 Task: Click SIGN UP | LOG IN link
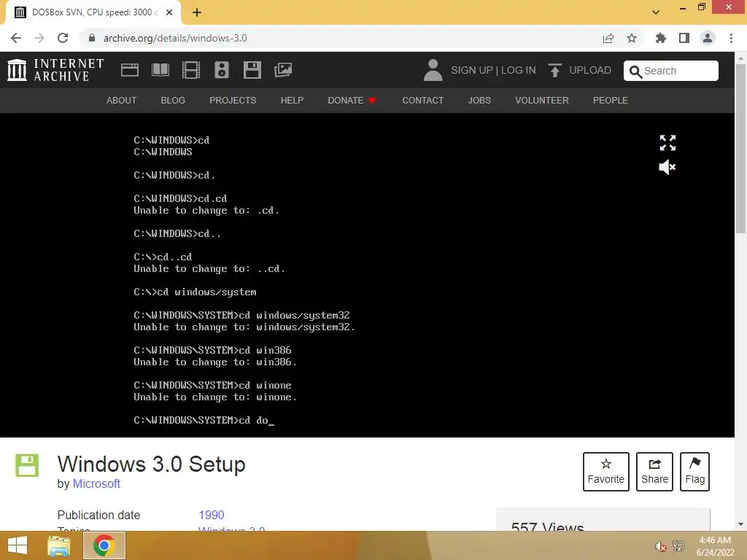coord(493,70)
